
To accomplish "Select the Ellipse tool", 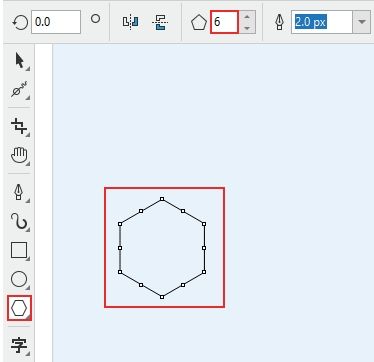I will [x=19, y=279].
